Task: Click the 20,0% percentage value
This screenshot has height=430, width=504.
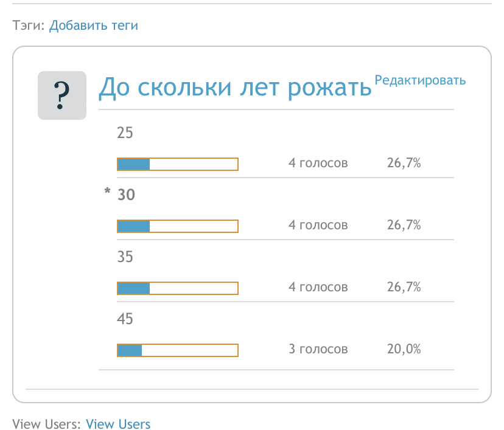Action: tap(404, 350)
